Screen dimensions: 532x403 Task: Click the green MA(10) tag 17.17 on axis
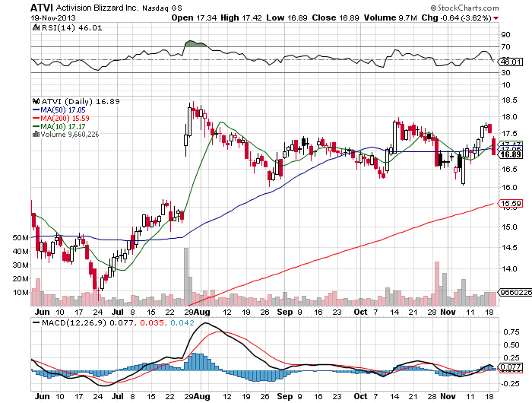[511, 144]
